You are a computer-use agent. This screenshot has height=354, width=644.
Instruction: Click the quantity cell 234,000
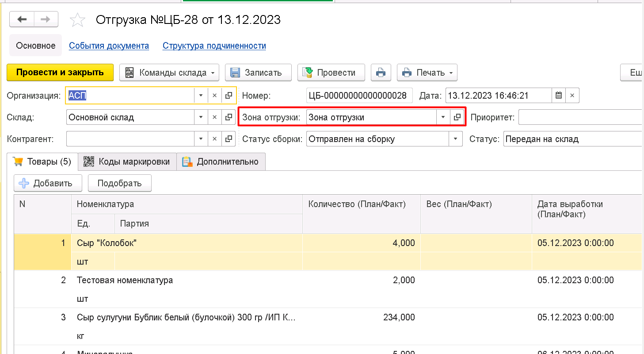[x=362, y=317]
